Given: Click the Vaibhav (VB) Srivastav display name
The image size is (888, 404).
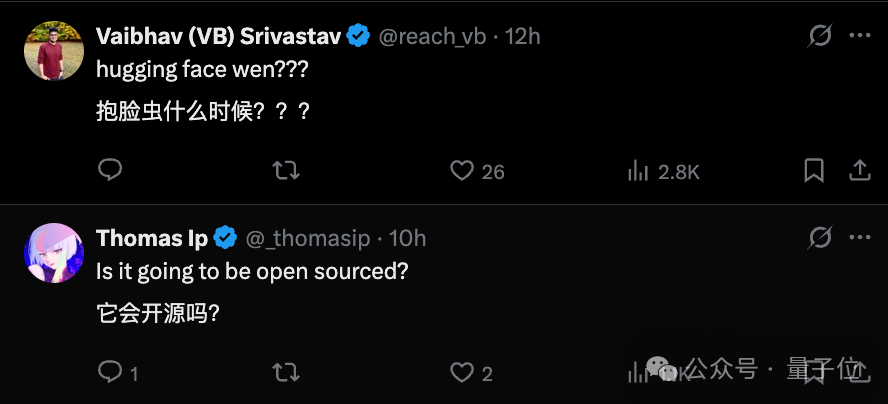Looking at the screenshot, I should pos(220,36).
